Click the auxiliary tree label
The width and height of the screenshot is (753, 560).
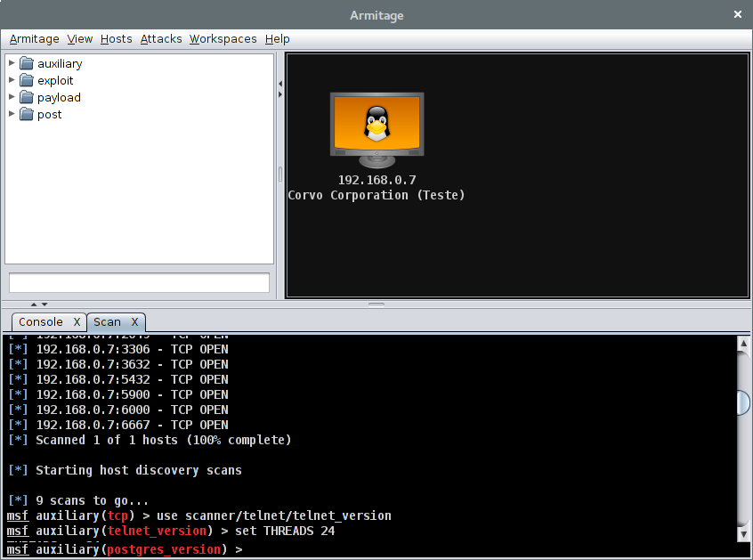(60, 63)
